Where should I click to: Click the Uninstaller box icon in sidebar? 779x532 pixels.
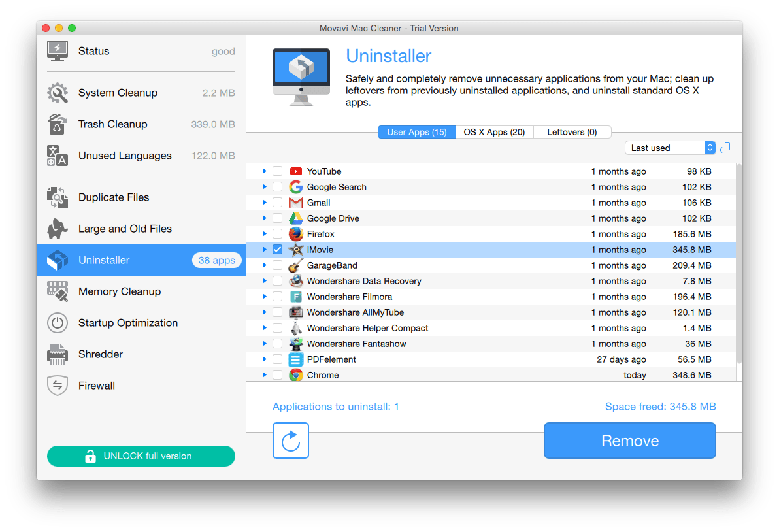point(58,260)
